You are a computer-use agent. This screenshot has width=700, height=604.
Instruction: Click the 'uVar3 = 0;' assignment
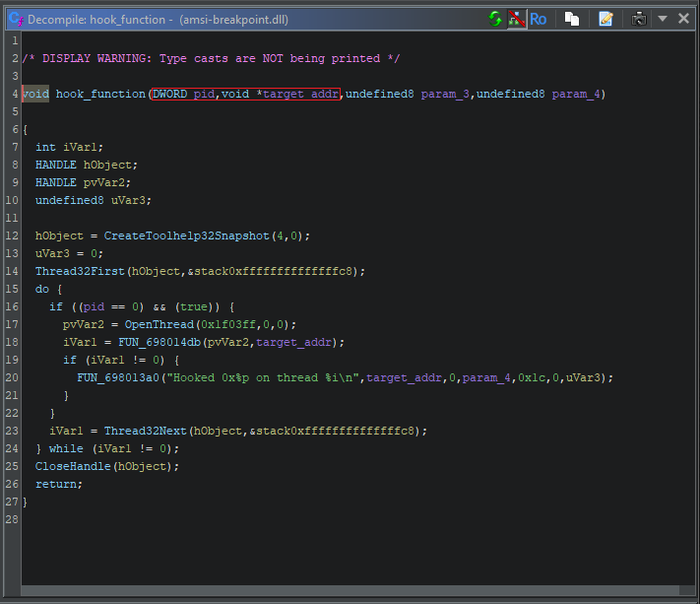pyautogui.click(x=69, y=253)
